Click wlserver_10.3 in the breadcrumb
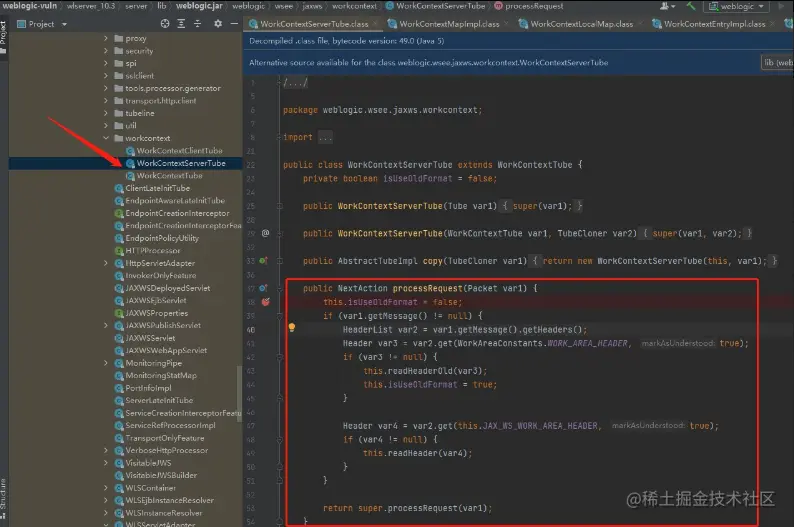This screenshot has width=794, height=527. [x=91, y=6]
